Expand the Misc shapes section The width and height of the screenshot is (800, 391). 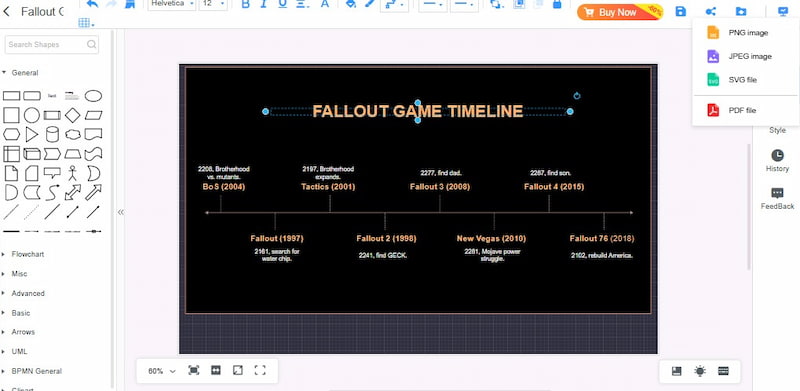point(15,274)
